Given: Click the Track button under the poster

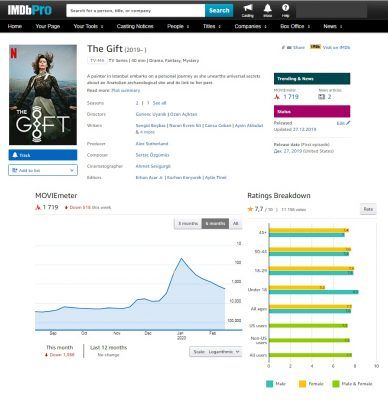Looking at the screenshot, I should 43,155.
